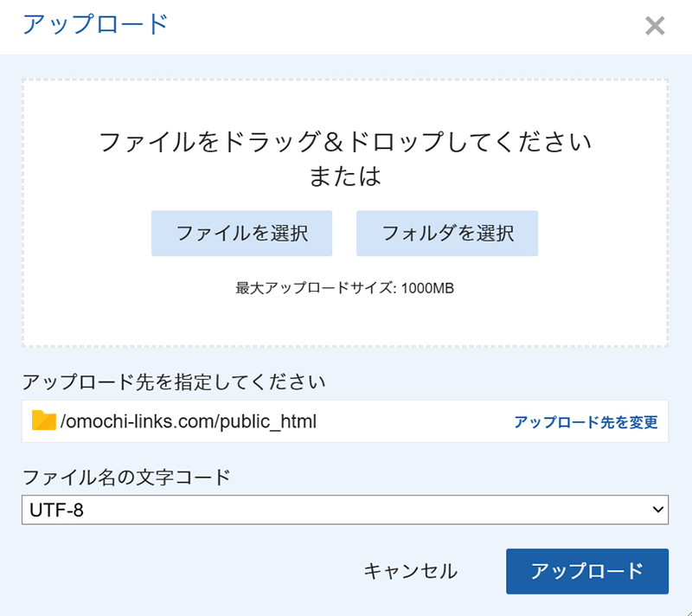Screen dimensions: 692x616
Task: Click the または text in the drop zone
Action: (345, 176)
